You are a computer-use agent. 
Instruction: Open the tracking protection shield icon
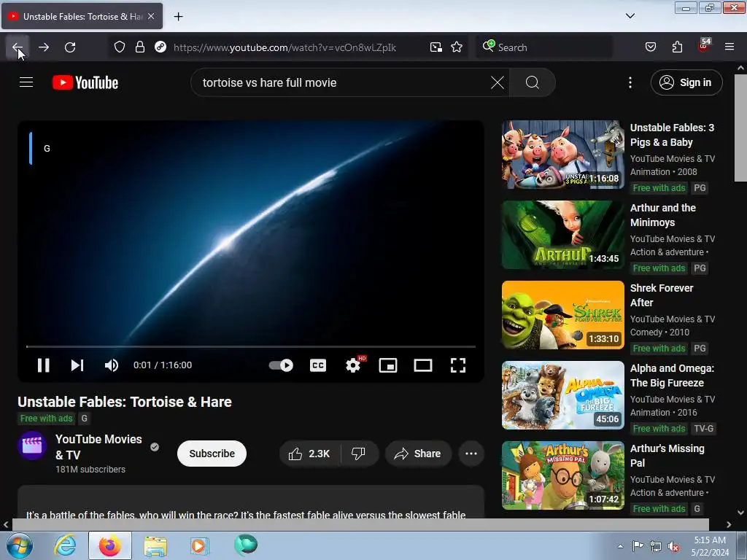(120, 47)
